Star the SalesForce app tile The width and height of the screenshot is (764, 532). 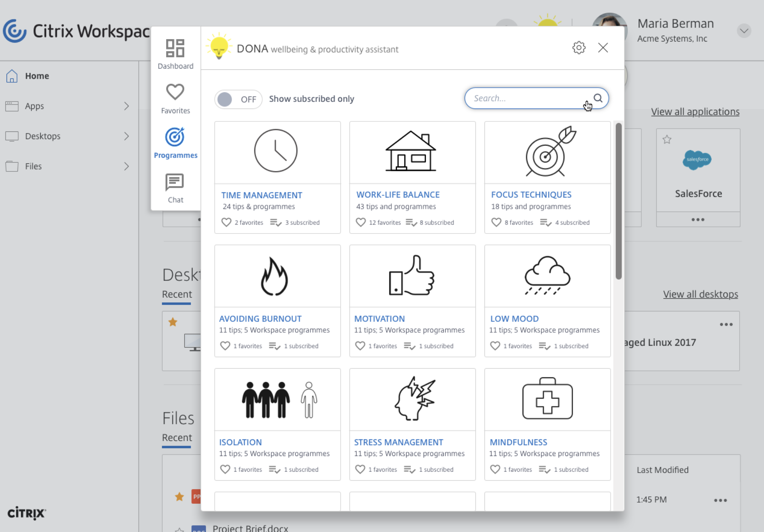click(667, 139)
